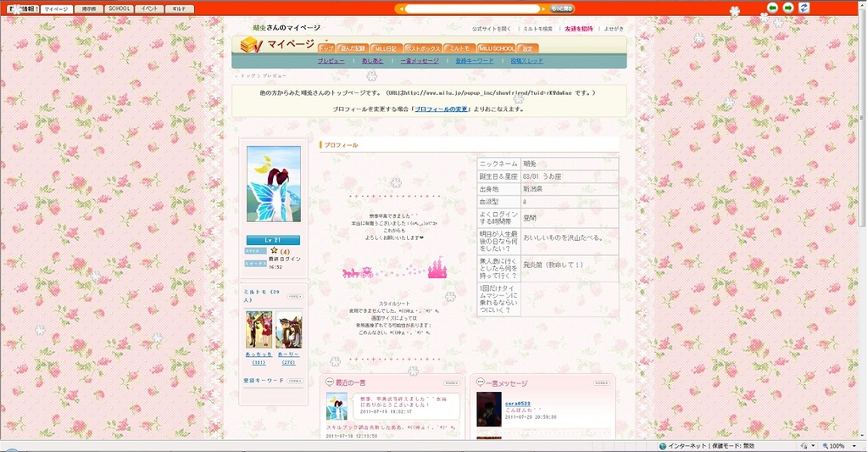Viewport: 868px width, 452px height.
Task: Click the gold star rating icon
Action: coord(274,251)
